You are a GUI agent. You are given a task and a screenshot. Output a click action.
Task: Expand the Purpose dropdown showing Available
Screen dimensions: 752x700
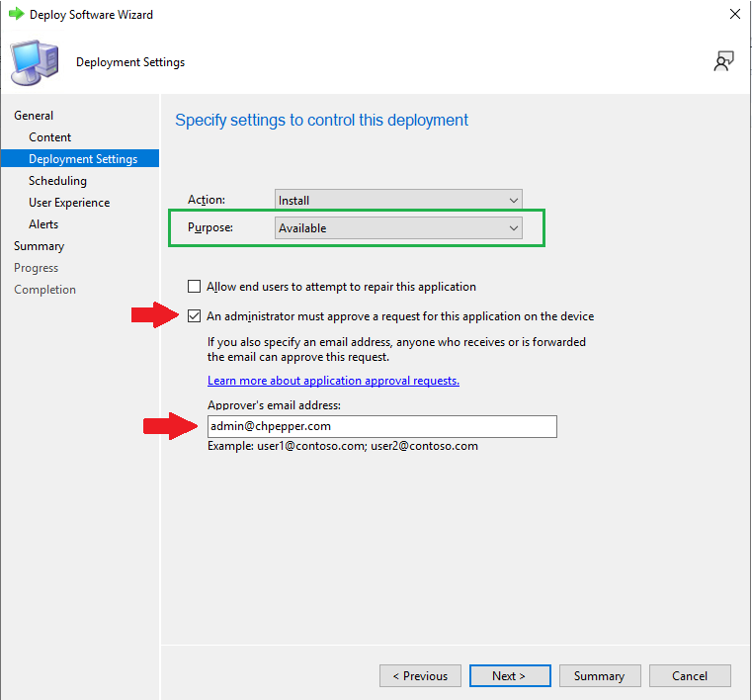click(398, 228)
